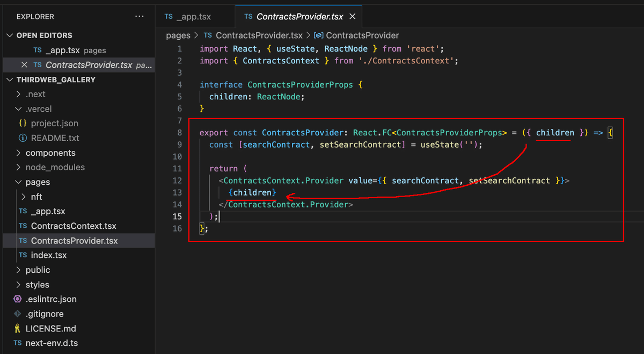Click the info icon beside README.txt
This screenshot has width=644, height=354.
23,138
